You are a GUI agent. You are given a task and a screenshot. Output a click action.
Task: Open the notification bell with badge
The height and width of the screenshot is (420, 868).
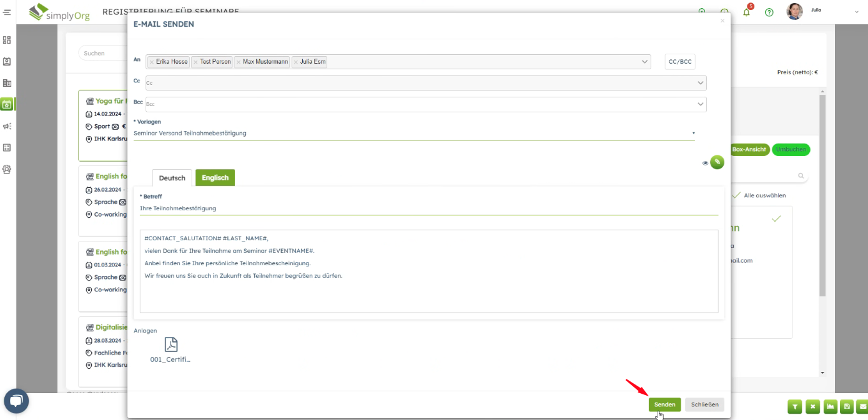pos(746,12)
